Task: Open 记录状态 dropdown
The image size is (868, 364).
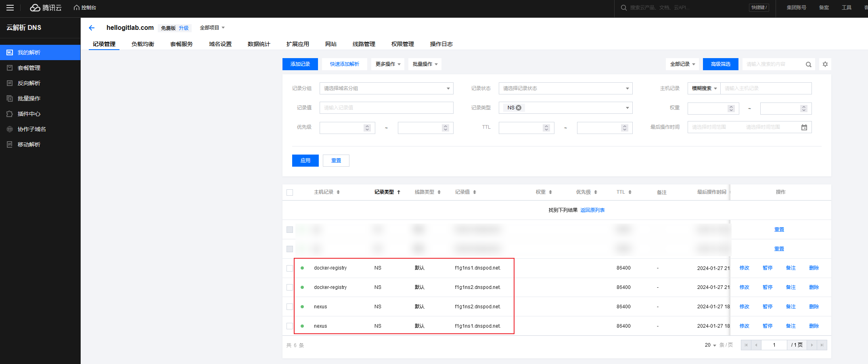Action: pos(566,88)
